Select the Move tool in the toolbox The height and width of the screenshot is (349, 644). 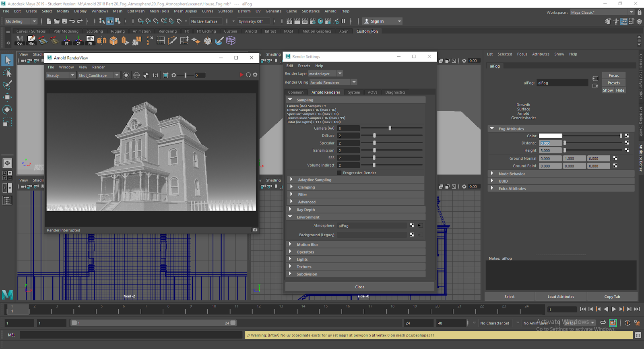tap(7, 97)
